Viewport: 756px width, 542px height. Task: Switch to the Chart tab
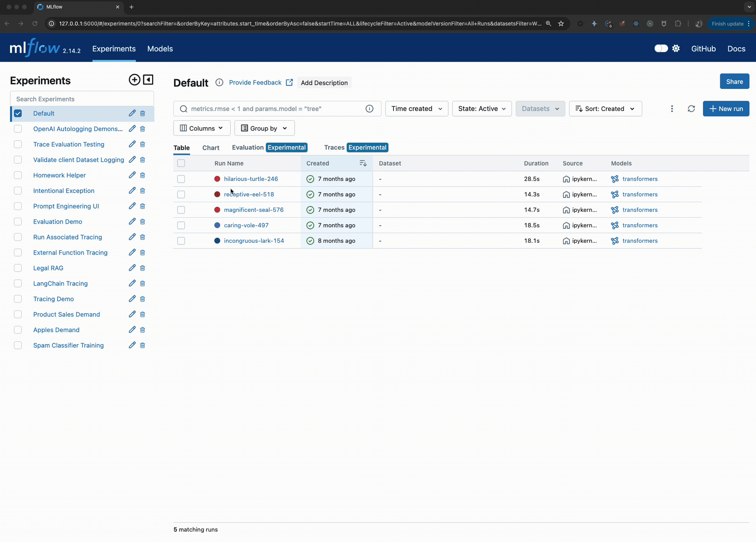[211, 148]
